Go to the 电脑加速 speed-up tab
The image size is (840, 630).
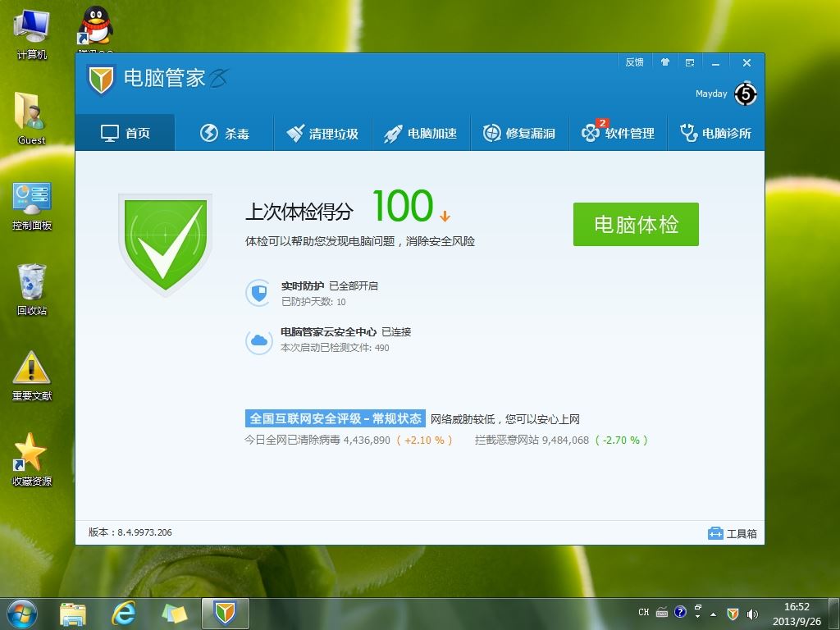[421, 133]
